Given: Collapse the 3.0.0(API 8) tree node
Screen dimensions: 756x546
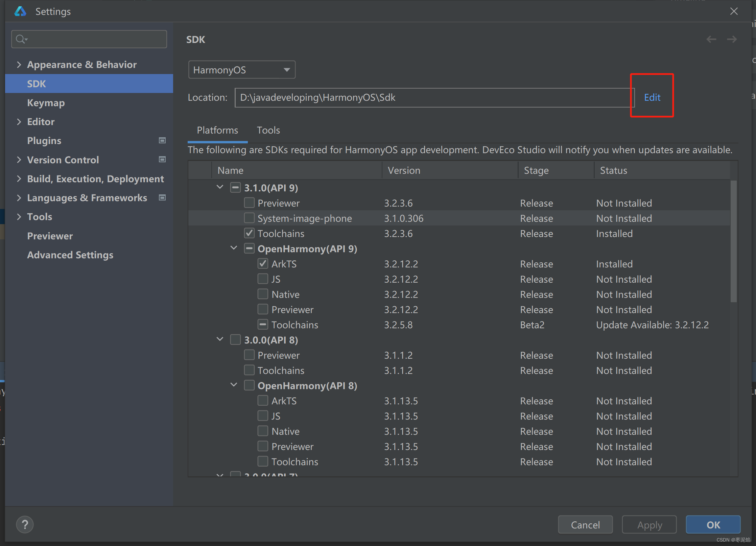Looking at the screenshot, I should pos(220,339).
